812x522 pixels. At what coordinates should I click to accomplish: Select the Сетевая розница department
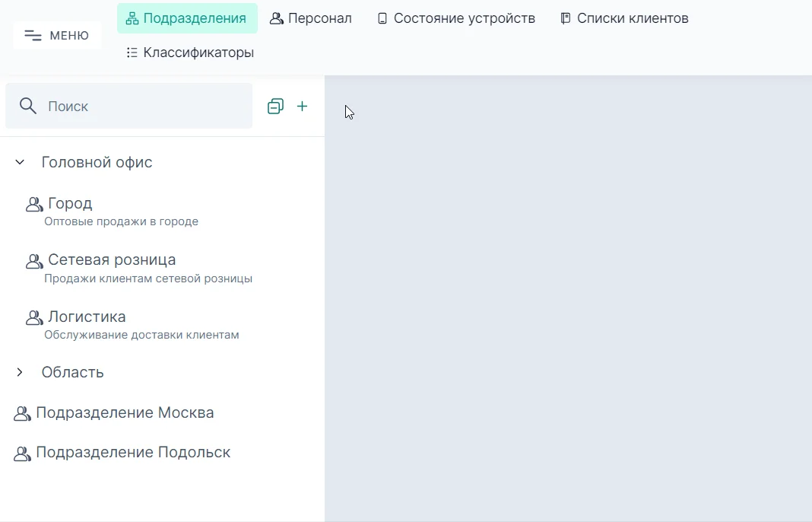click(x=112, y=259)
